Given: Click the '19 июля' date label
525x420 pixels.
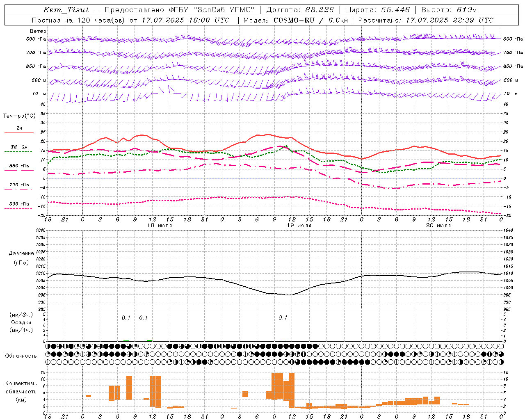Looking at the screenshot, I should tap(299, 226).
